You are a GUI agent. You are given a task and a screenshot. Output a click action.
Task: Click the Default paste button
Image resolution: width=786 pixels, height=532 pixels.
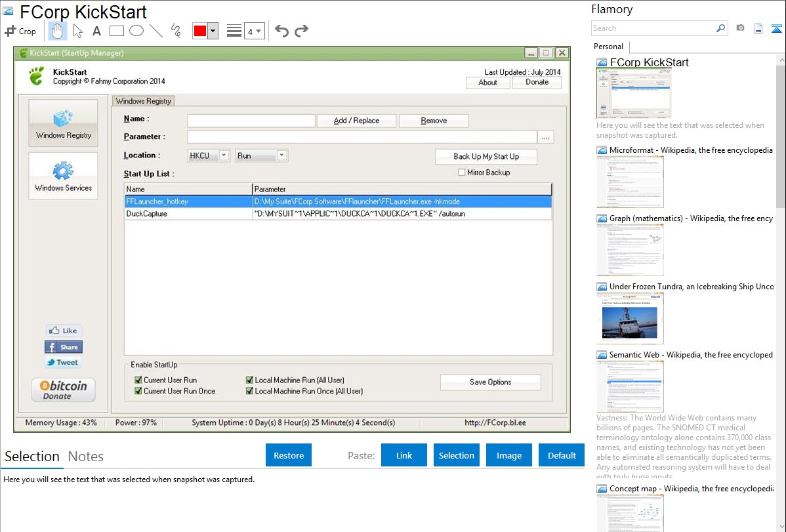[562, 455]
